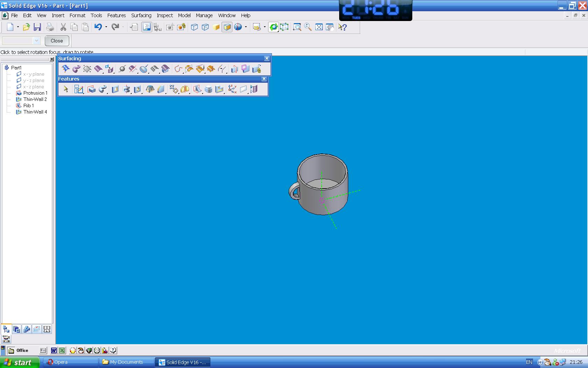
Task: Switch to Visible and Hidden Edges display
Action: (x=205, y=27)
